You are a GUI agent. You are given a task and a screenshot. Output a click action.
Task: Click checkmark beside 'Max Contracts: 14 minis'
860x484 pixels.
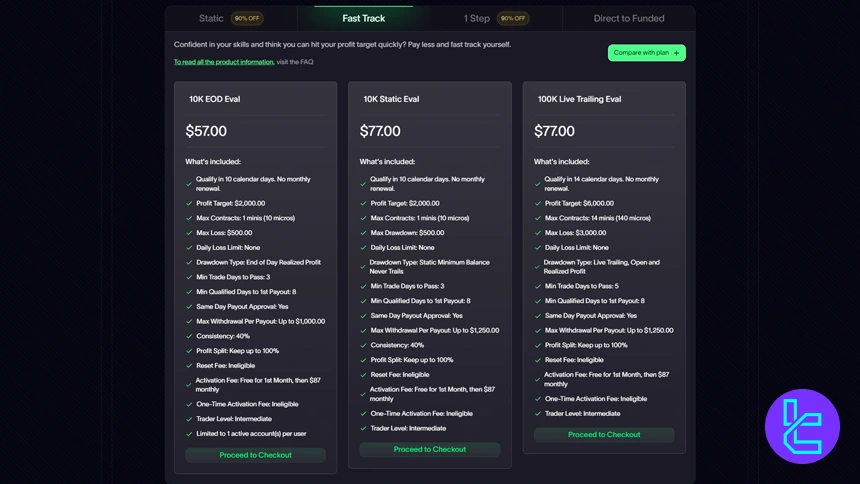coord(538,218)
